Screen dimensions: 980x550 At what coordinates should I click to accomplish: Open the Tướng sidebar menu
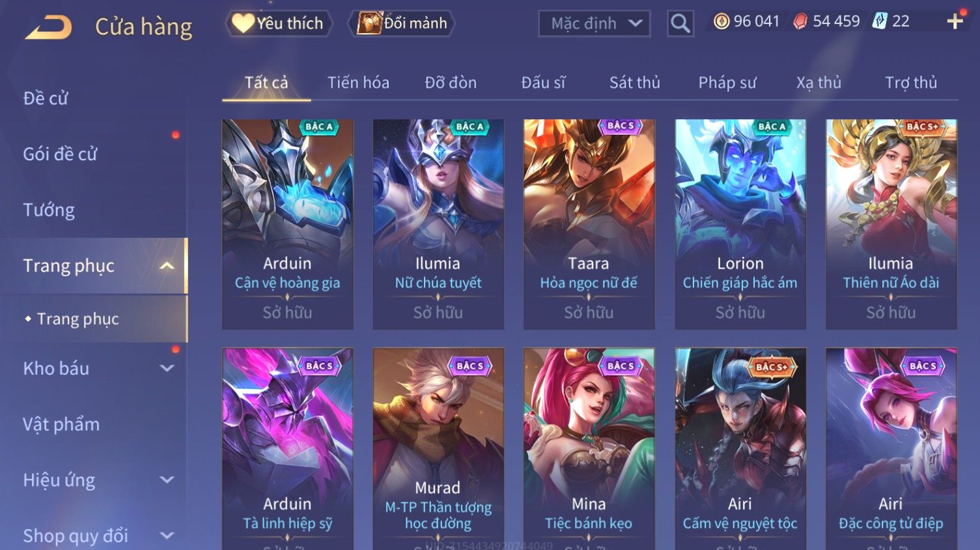click(x=49, y=210)
